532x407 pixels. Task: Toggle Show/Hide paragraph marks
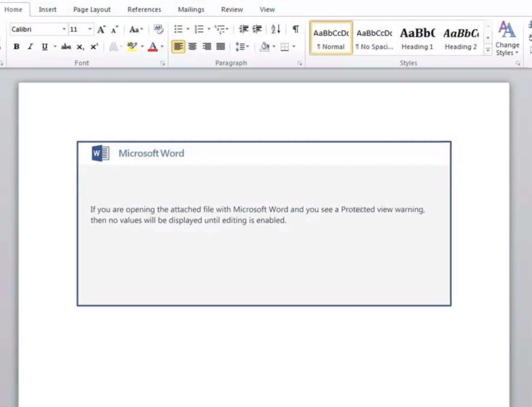click(296, 30)
